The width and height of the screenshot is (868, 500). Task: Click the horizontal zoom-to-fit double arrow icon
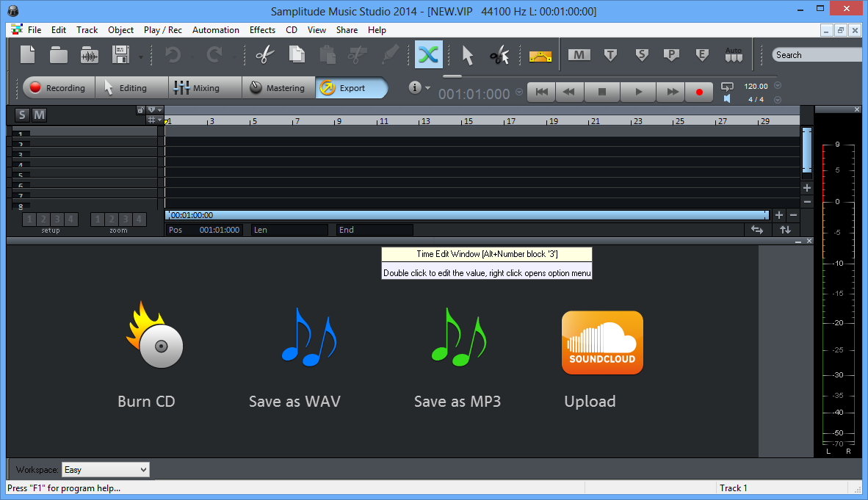[756, 230]
